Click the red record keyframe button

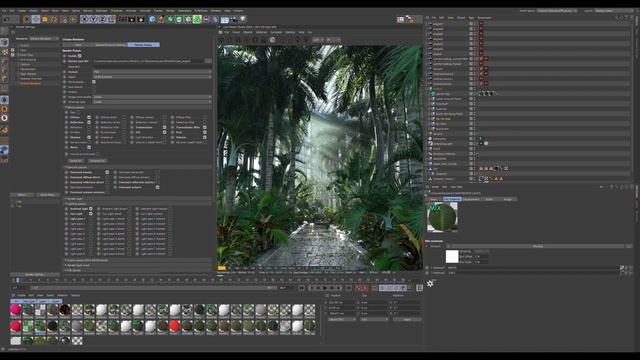click(358, 288)
